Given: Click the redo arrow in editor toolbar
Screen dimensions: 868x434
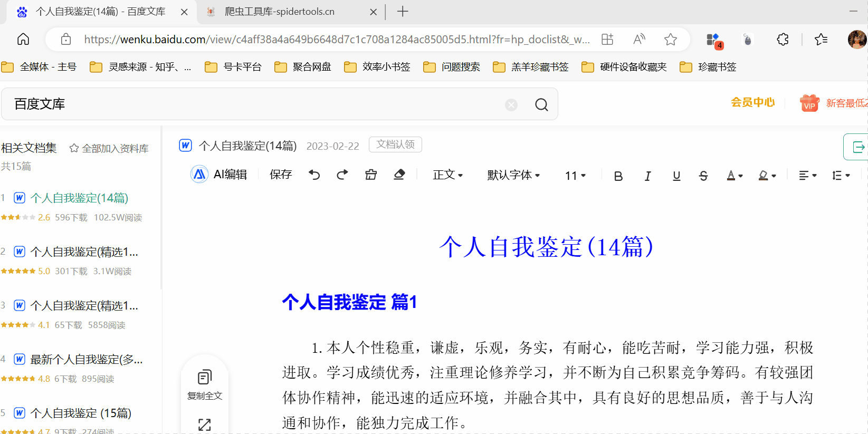Looking at the screenshot, I should (x=342, y=175).
